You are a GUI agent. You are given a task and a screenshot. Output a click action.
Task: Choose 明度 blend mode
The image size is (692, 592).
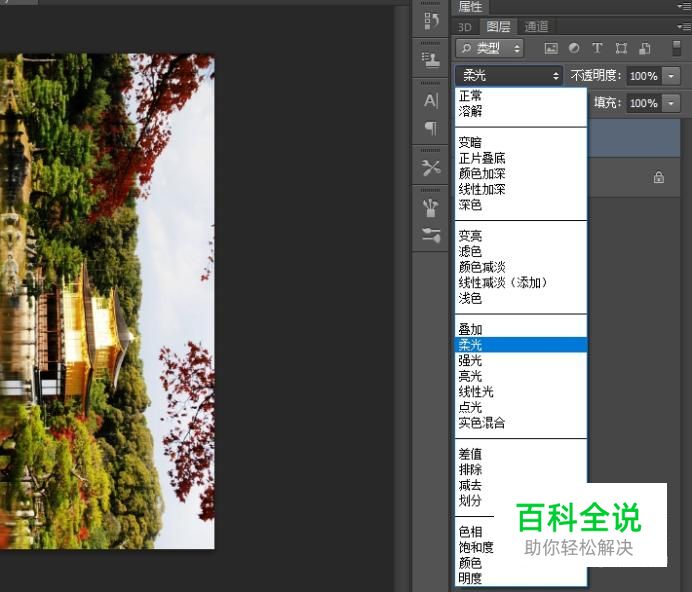tap(521, 578)
